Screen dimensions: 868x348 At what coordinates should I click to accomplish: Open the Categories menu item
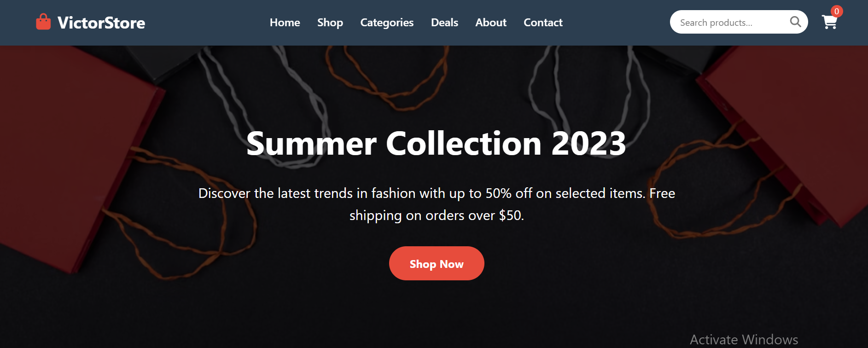[x=387, y=23]
